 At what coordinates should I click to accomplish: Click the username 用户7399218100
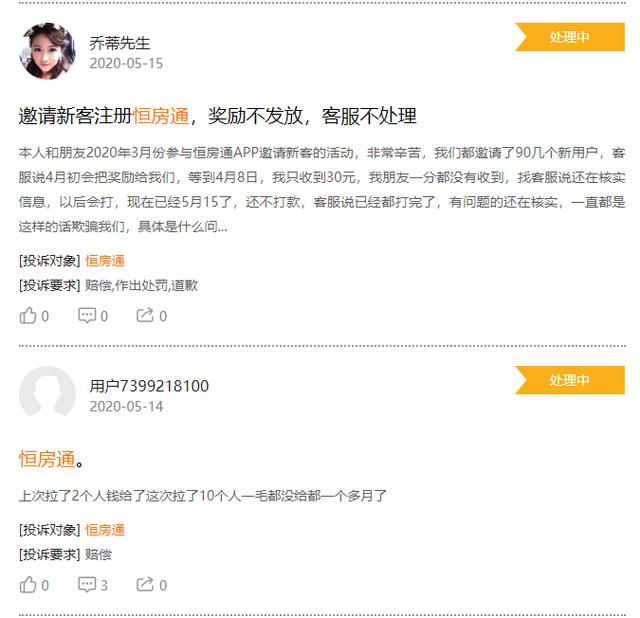coord(149,386)
